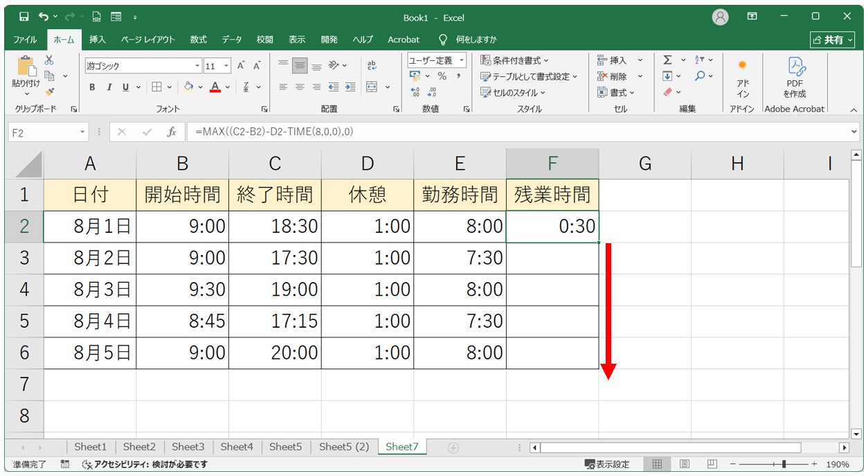Increase the font size
The height and width of the screenshot is (476, 868).
click(x=241, y=66)
